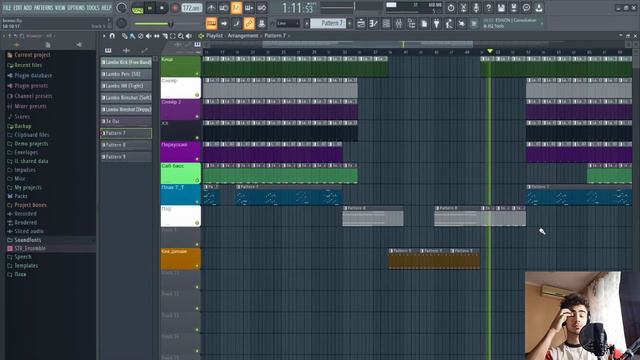
Task: Select Lambo Kick in the picker panel
Action: 126,62
